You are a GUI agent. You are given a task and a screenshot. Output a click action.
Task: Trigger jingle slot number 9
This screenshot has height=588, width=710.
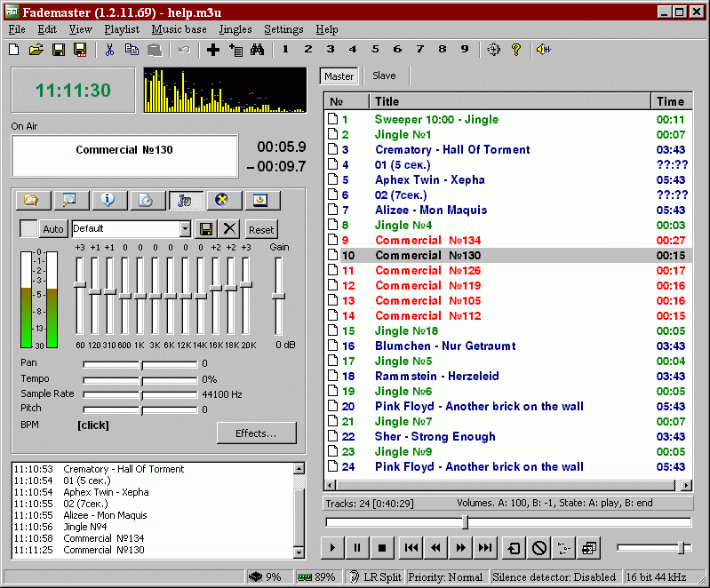465,50
